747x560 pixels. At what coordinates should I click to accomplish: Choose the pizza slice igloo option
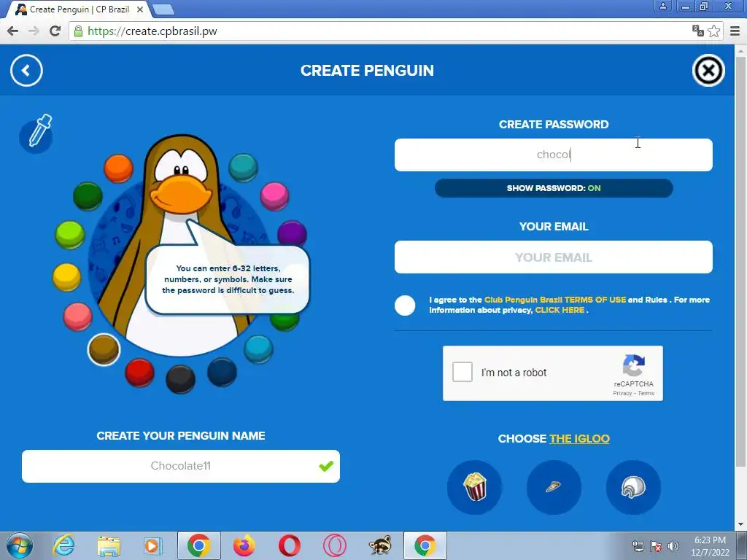point(554,487)
